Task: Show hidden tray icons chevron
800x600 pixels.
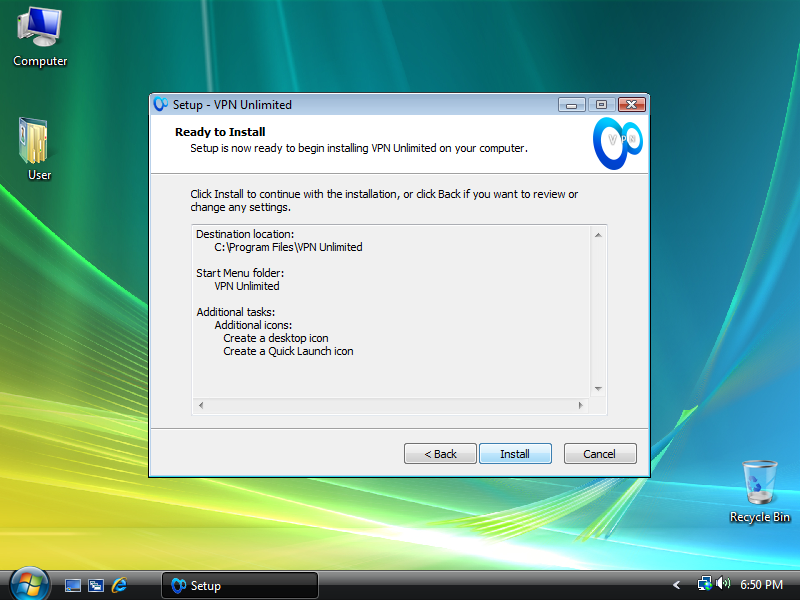Action: point(677,585)
